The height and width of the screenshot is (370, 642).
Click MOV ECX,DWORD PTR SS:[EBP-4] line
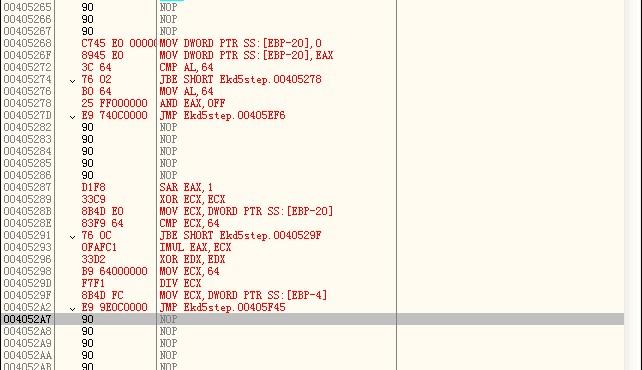pos(243,295)
